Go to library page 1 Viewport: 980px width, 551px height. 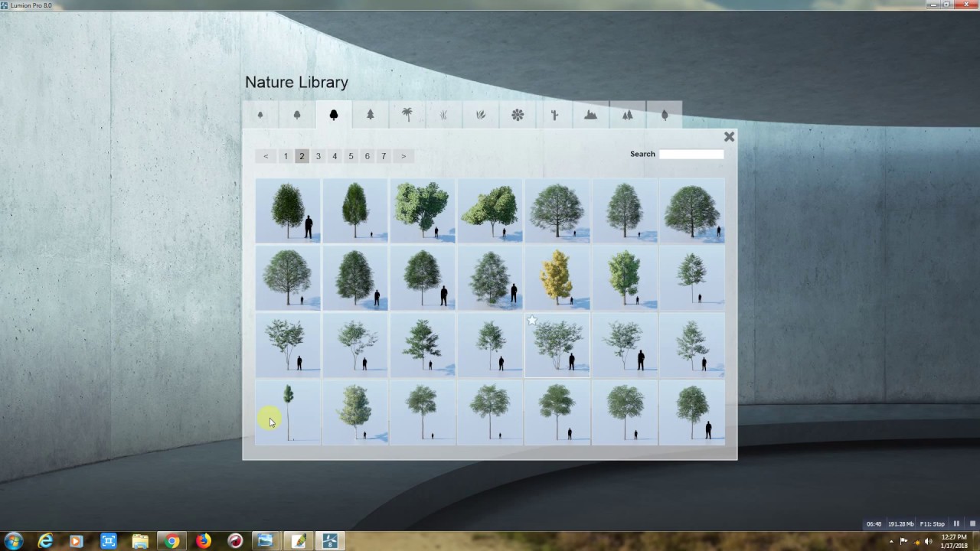[x=286, y=156]
